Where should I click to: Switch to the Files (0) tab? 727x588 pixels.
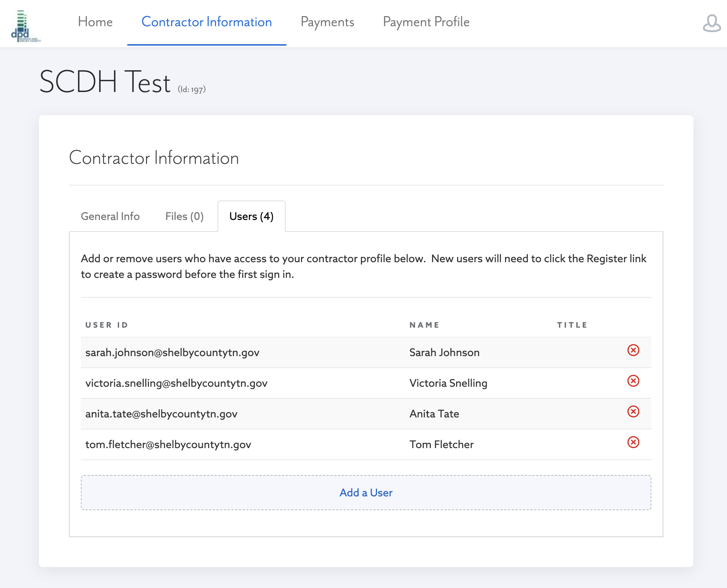(184, 217)
